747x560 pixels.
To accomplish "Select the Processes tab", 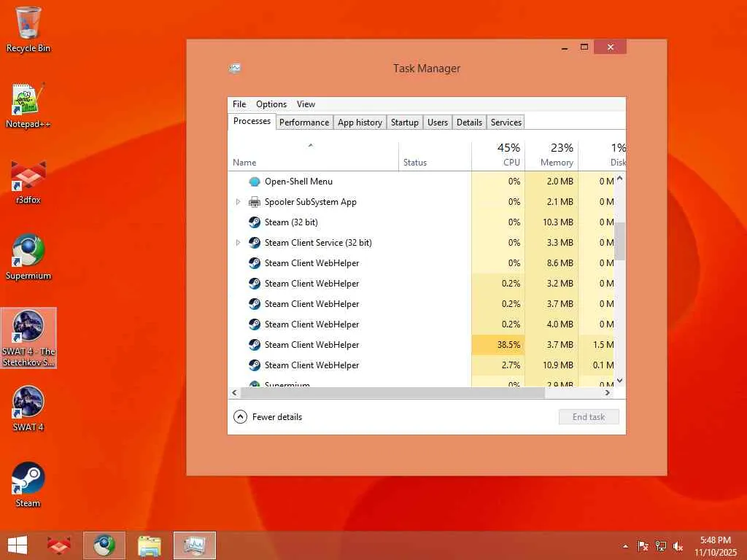I will pyautogui.click(x=252, y=122).
